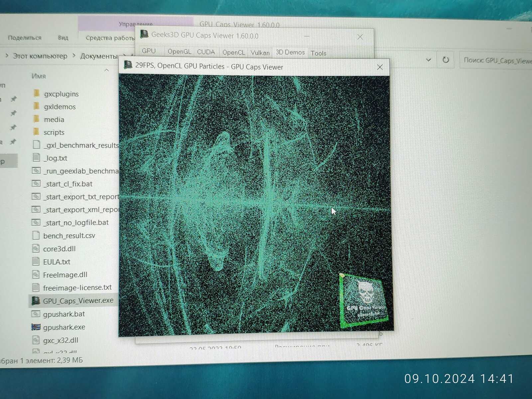Select the media folder name
The width and height of the screenshot is (532, 399).
tap(54, 119)
